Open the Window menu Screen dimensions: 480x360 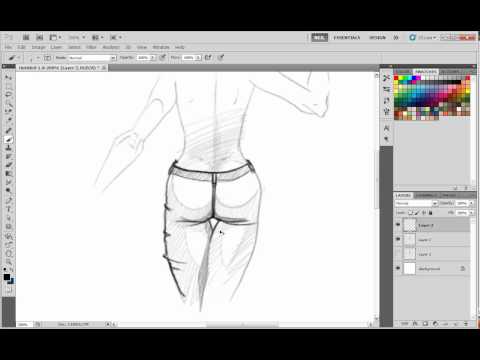click(161, 47)
